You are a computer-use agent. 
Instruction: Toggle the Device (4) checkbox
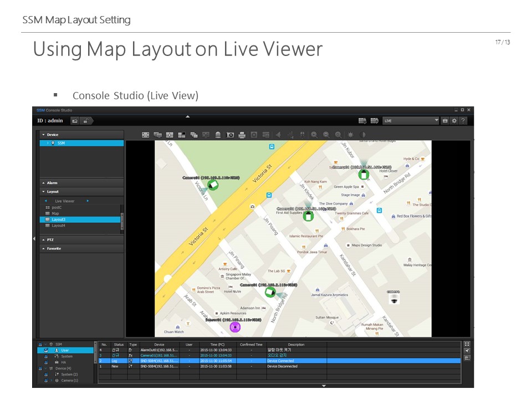[40, 369]
